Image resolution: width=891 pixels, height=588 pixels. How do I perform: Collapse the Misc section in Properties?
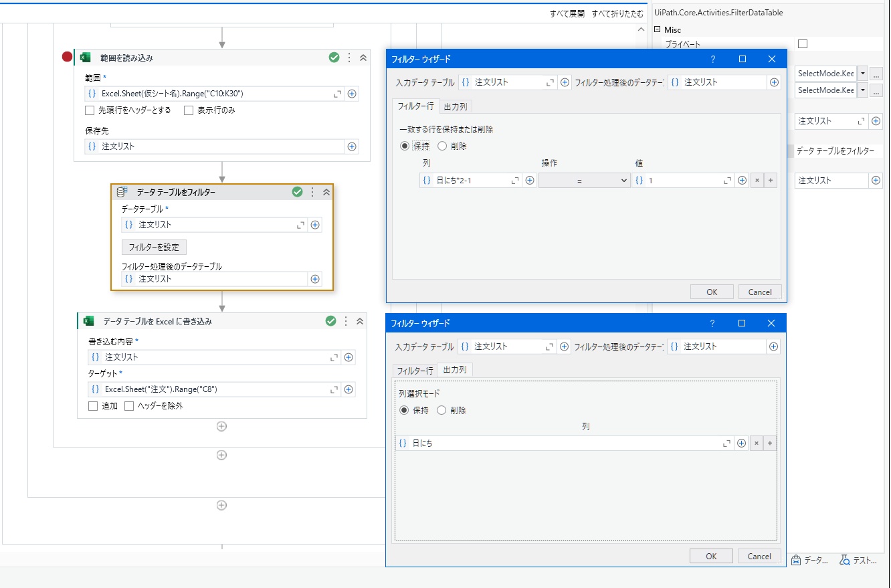[x=658, y=30]
